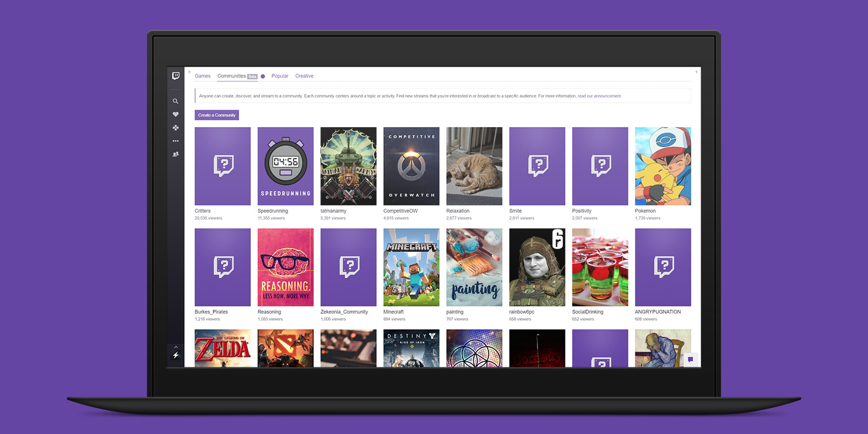Open the Speedrunning stopwatch thumbnail
Viewport: 868px width, 434px height.
pos(285,166)
